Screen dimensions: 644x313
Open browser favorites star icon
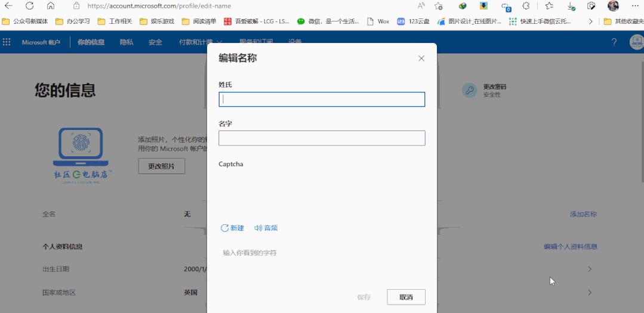549,6
